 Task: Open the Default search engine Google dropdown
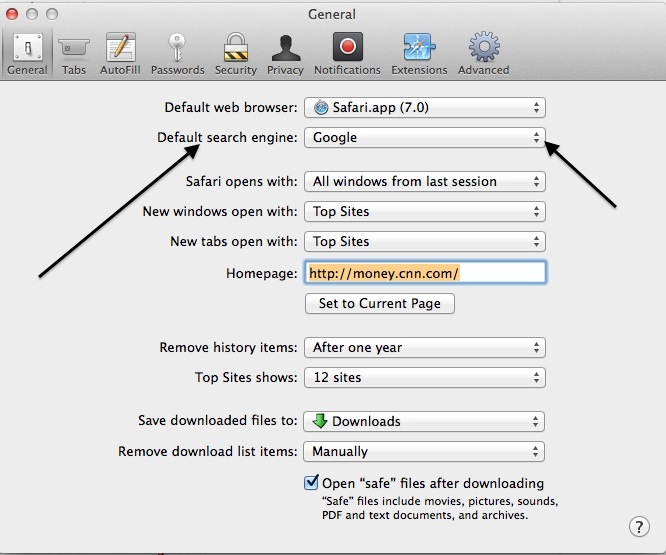425,138
